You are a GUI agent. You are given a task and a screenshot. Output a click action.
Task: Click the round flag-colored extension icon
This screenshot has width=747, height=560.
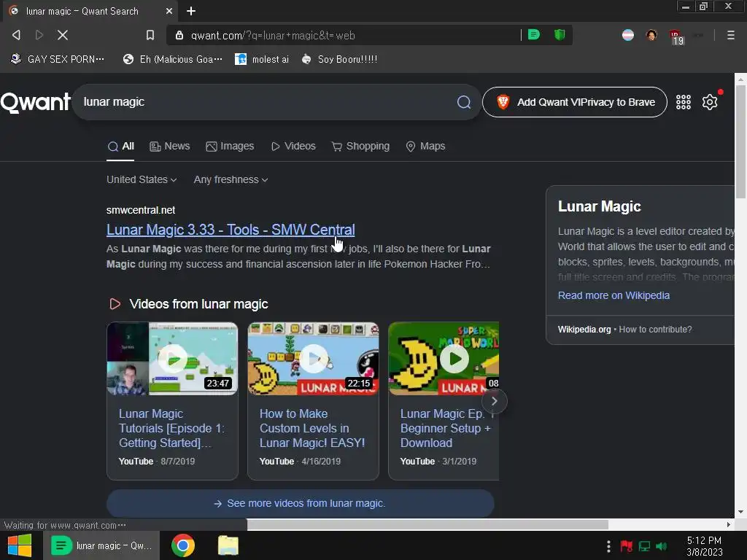[628, 35]
